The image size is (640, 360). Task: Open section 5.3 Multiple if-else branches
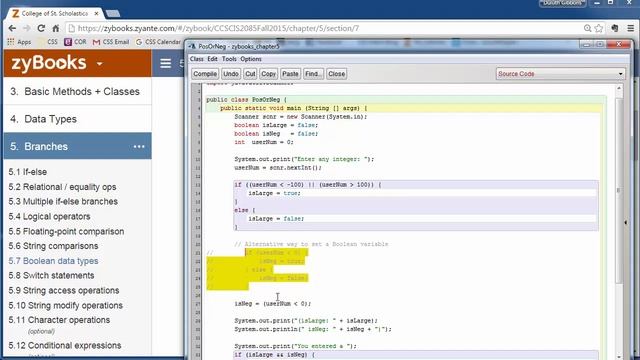tap(63, 202)
